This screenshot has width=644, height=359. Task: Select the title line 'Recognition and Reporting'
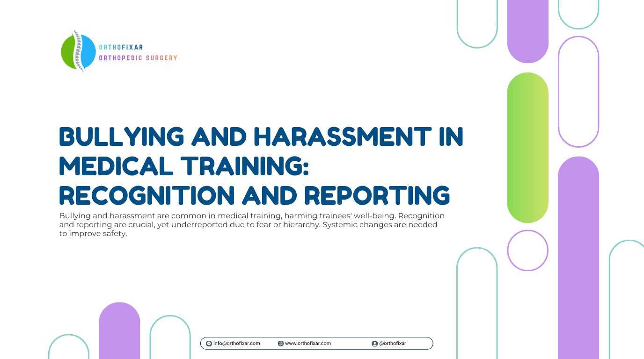pyautogui.click(x=255, y=195)
